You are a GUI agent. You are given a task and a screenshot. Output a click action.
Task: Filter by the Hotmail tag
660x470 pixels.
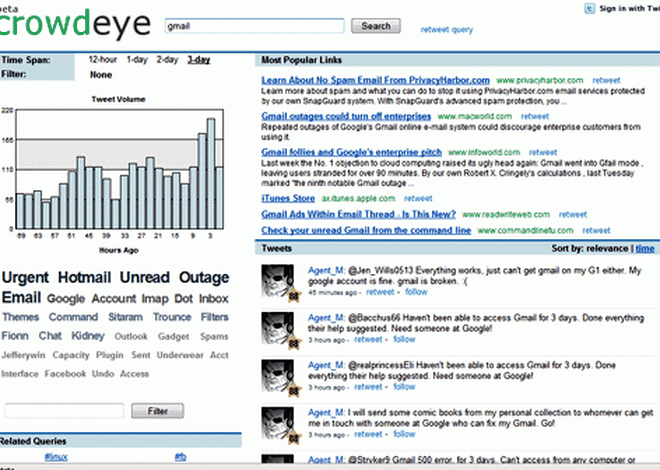tap(84, 278)
